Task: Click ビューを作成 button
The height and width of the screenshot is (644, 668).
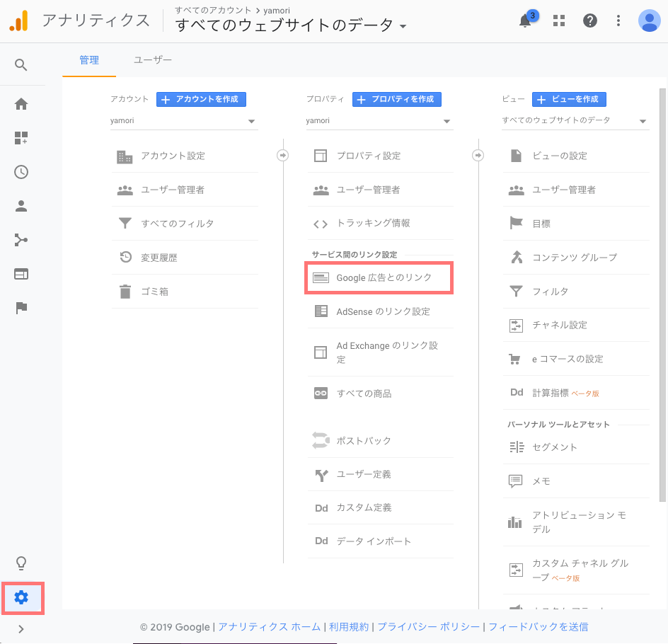Action: [569, 99]
